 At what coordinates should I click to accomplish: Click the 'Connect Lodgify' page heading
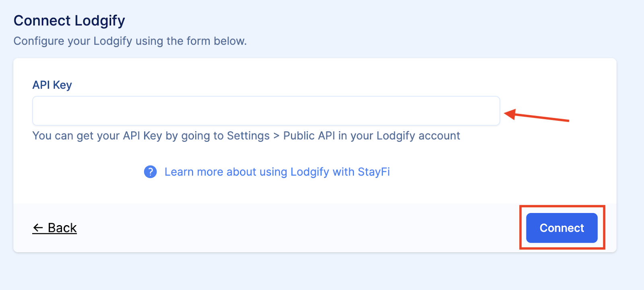[69, 21]
